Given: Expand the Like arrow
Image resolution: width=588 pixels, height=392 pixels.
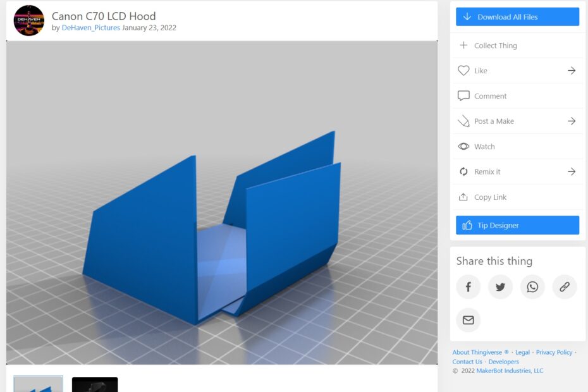Looking at the screenshot, I should [x=572, y=71].
